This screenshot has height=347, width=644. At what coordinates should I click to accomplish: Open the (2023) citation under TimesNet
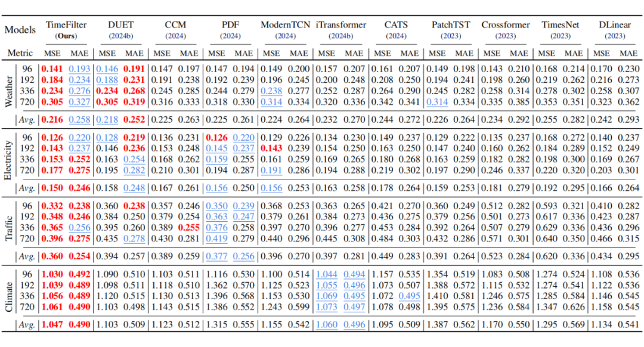coord(560,36)
